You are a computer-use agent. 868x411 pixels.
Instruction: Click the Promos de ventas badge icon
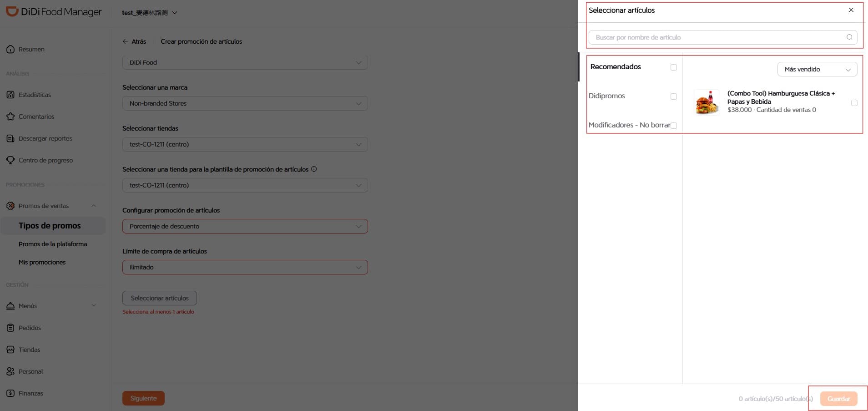[x=10, y=206]
